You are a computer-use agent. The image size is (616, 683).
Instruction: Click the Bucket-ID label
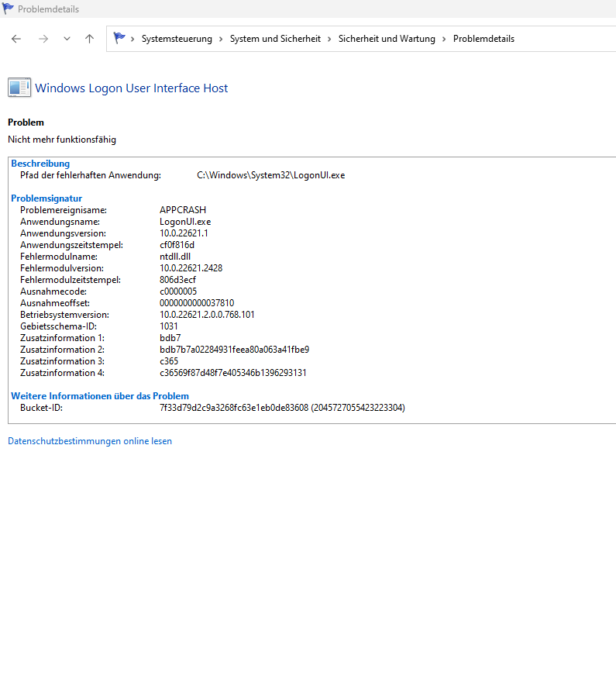[41, 408]
